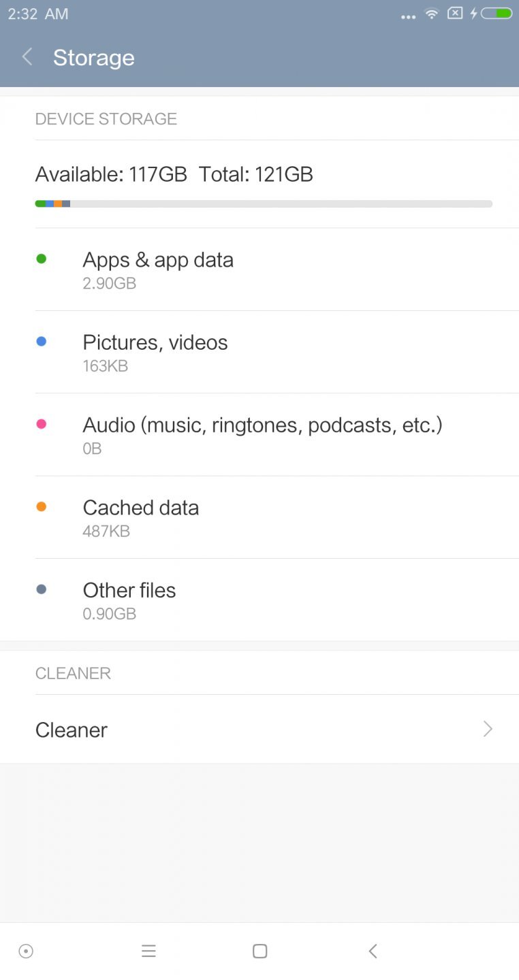The width and height of the screenshot is (519, 980).
Task: Open the Pictures, videos entry
Action: tap(155, 352)
